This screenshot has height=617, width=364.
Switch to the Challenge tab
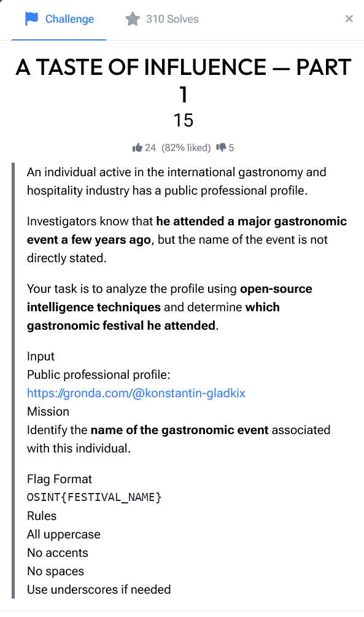pyautogui.click(x=59, y=19)
